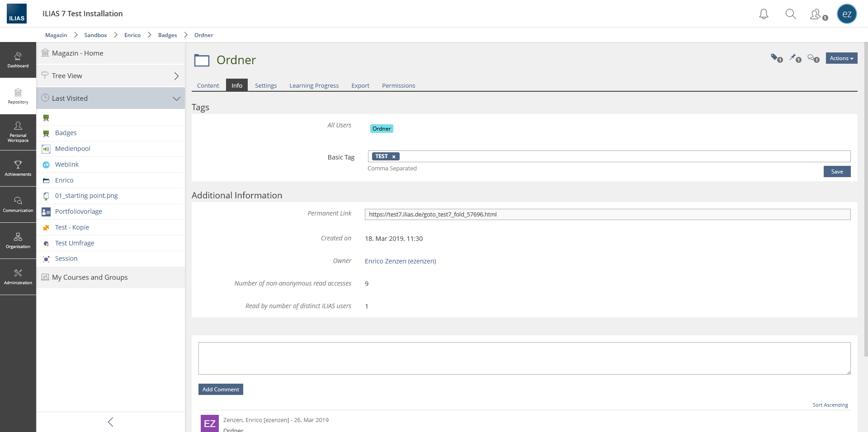Remove the TEST tag with its x
The image size is (868, 432).
coord(394,157)
